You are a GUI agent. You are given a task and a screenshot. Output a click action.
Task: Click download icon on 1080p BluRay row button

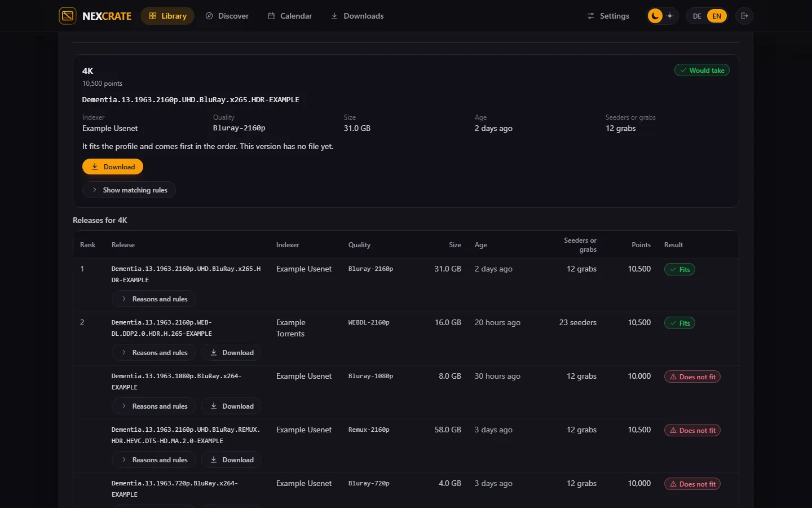[x=214, y=406]
